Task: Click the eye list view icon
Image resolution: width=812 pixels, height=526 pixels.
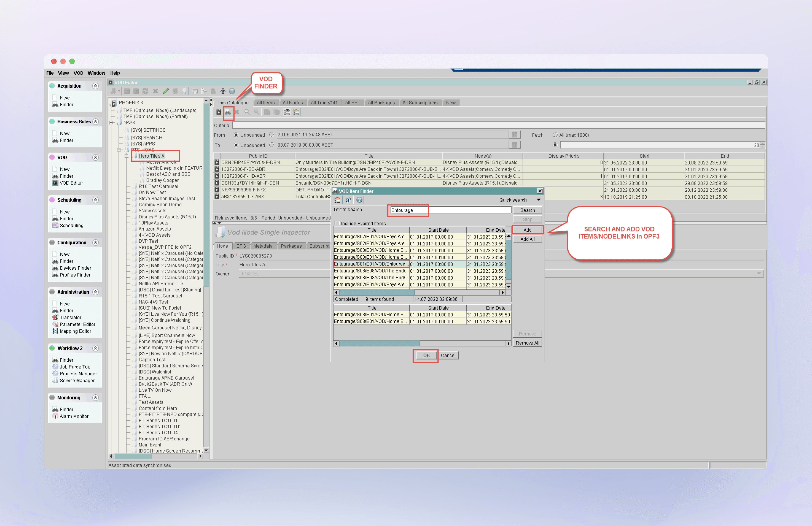Action: [287, 112]
